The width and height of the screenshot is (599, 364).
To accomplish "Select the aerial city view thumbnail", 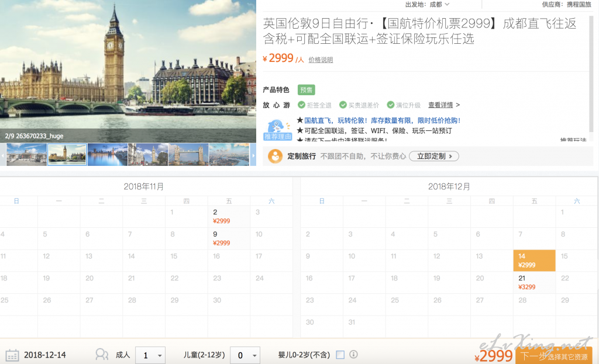I will point(229,154).
